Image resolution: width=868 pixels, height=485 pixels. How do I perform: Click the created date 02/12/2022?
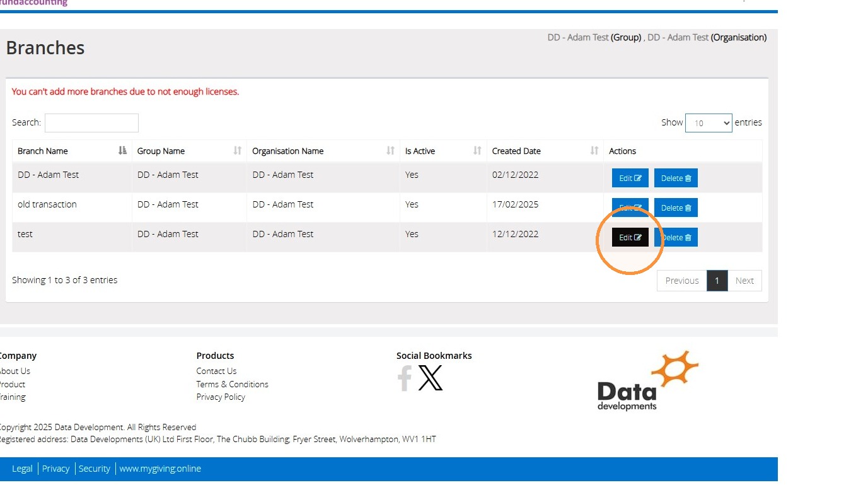(515, 175)
